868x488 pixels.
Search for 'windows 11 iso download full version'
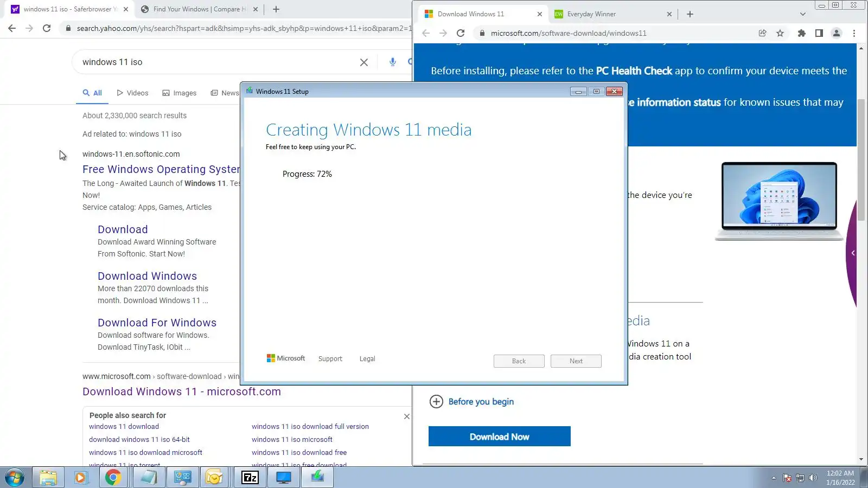[x=310, y=427]
